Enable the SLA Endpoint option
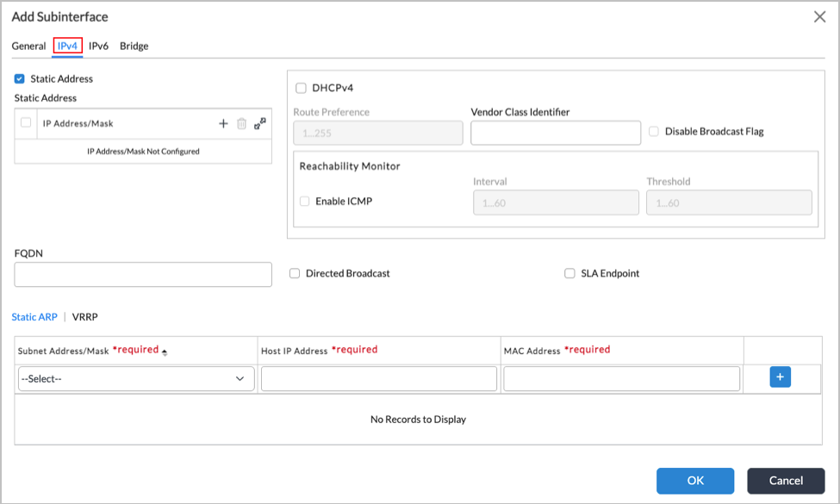 point(569,273)
